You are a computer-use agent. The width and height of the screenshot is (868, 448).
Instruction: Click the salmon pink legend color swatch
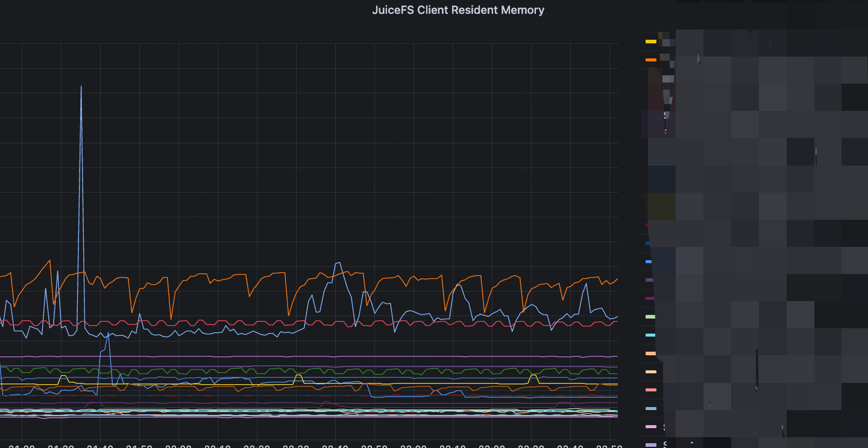pos(651,390)
